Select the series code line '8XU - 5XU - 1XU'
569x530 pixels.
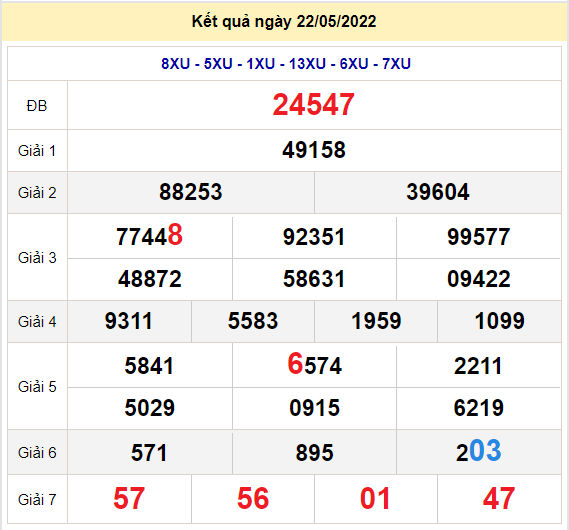(218, 64)
